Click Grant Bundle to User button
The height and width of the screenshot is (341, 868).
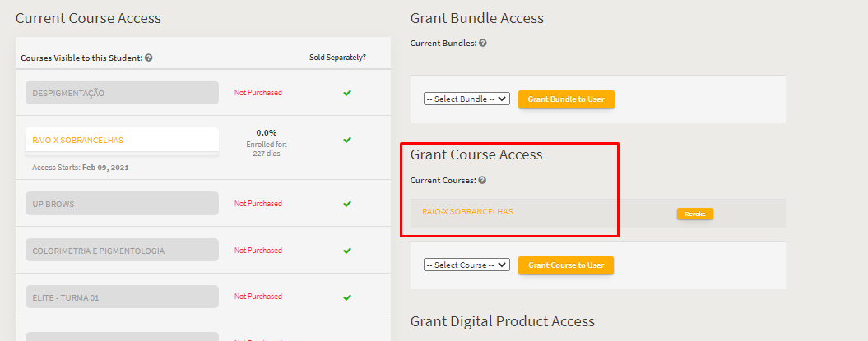[x=566, y=99]
